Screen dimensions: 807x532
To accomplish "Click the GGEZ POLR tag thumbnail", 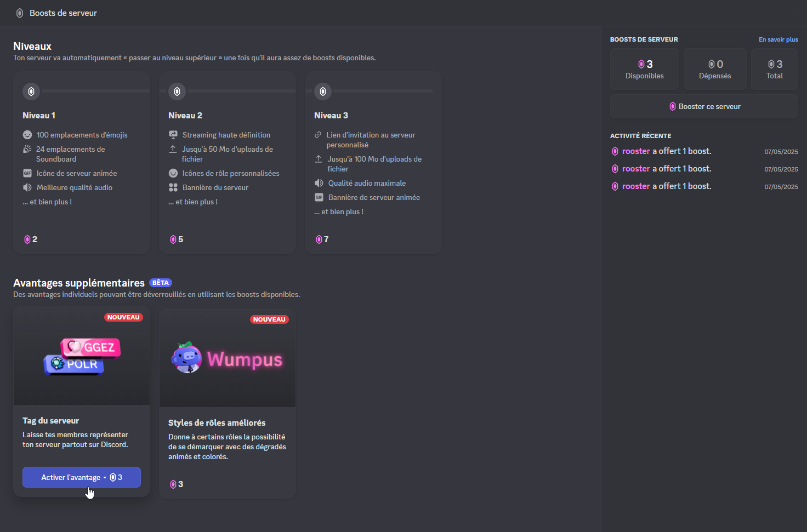I will [x=82, y=356].
